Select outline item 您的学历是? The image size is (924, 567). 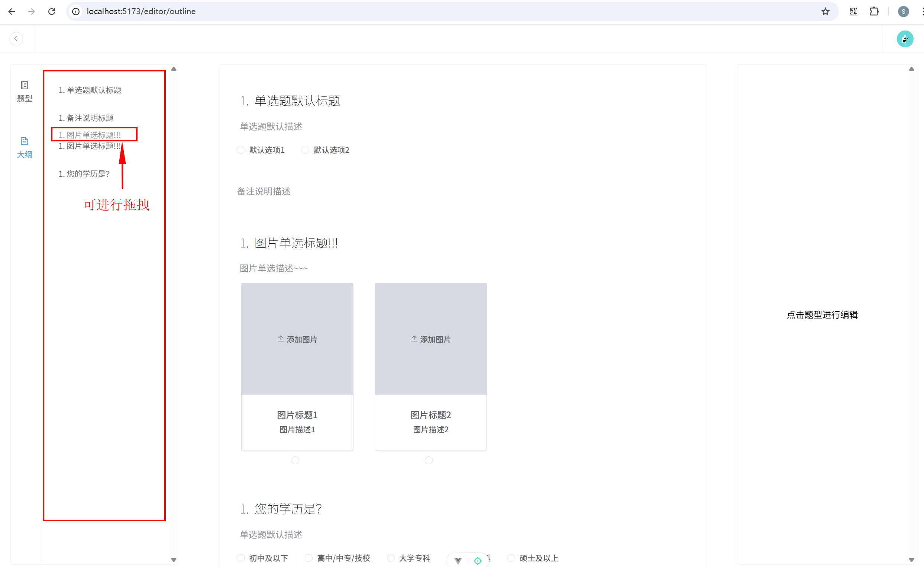[x=84, y=174]
